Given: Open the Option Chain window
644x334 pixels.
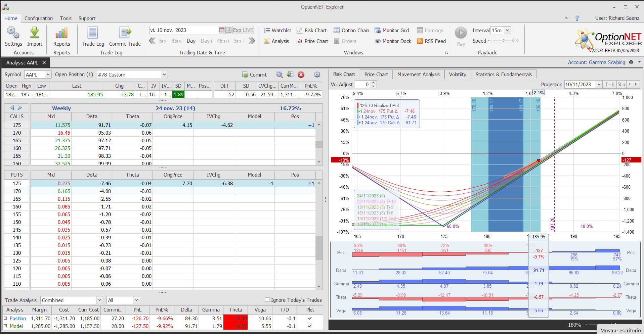Looking at the screenshot, I should (x=351, y=31).
